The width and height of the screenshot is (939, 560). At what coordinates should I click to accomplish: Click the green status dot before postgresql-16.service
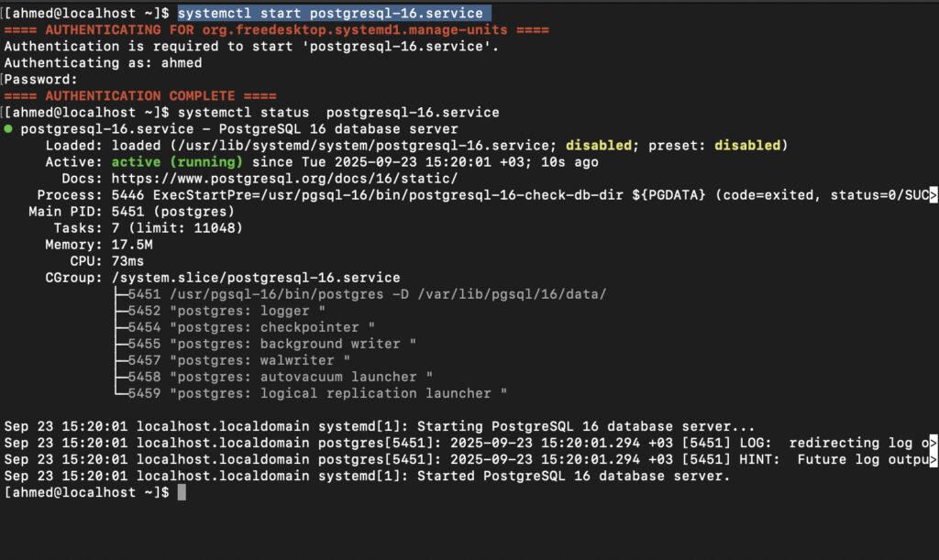click(8, 129)
